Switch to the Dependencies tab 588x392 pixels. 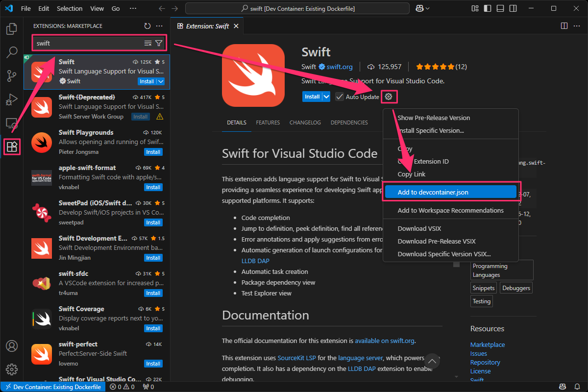click(x=349, y=122)
